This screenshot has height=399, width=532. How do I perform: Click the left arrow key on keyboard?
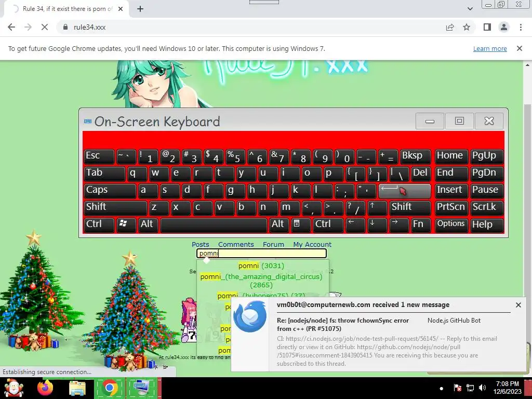tap(355, 224)
